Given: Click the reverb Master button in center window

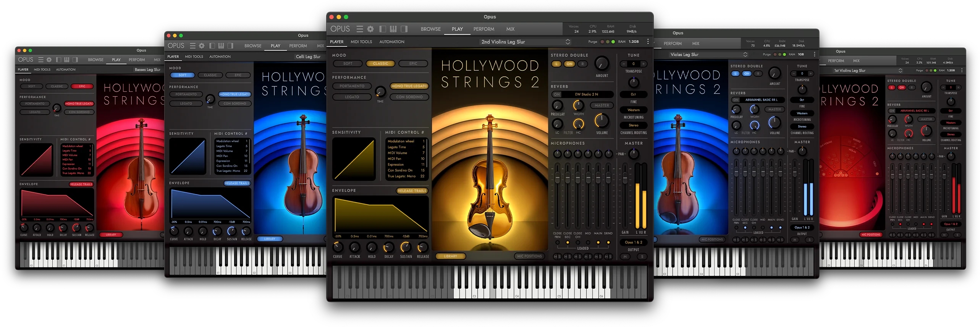Looking at the screenshot, I should click(602, 105).
